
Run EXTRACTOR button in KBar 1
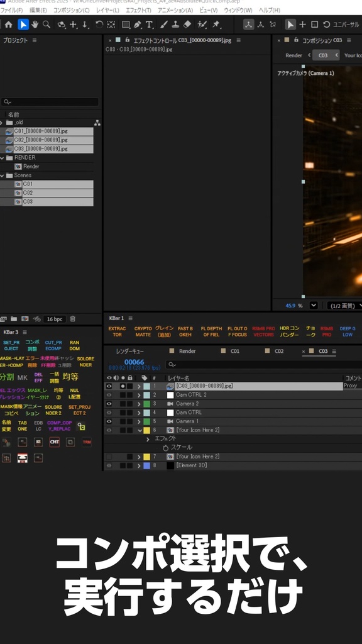[x=117, y=331]
